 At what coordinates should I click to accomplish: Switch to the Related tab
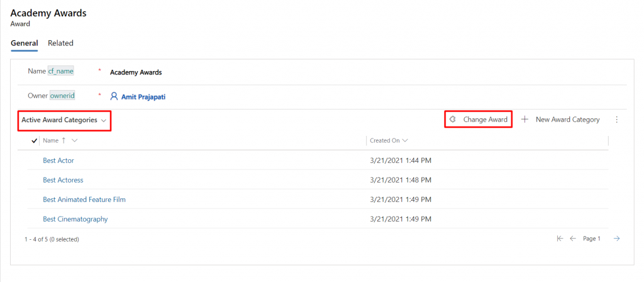(x=60, y=43)
